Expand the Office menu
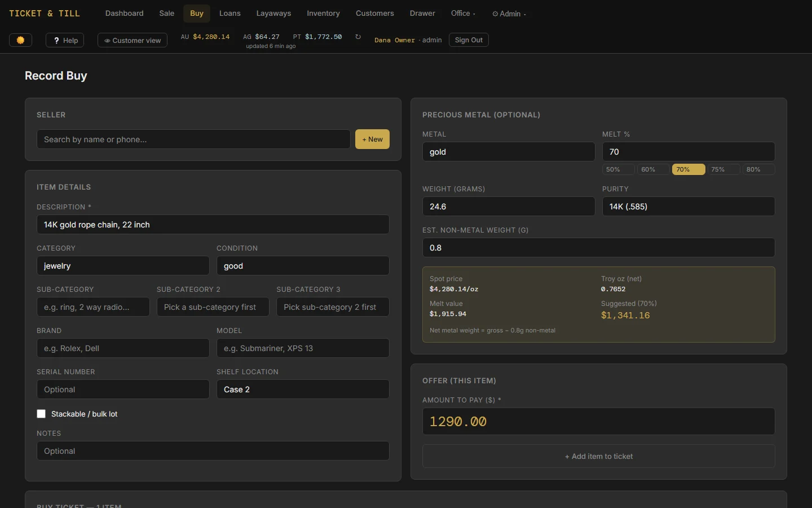812x508 pixels. [464, 14]
